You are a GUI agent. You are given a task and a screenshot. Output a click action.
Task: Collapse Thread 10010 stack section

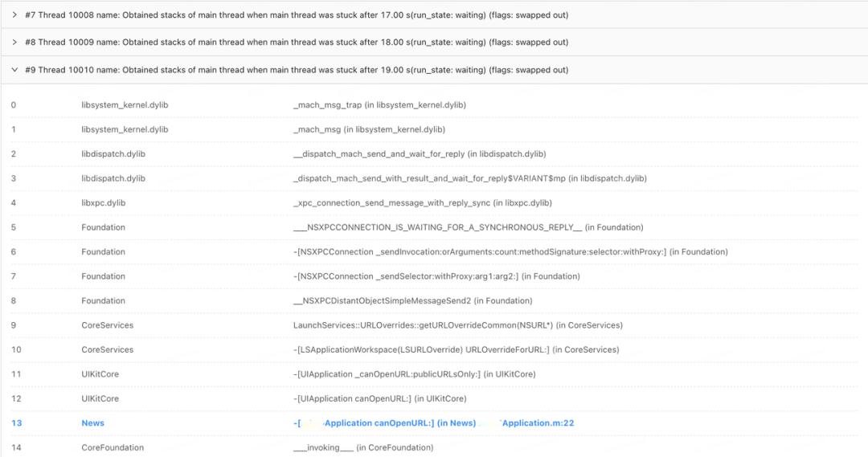coord(14,70)
